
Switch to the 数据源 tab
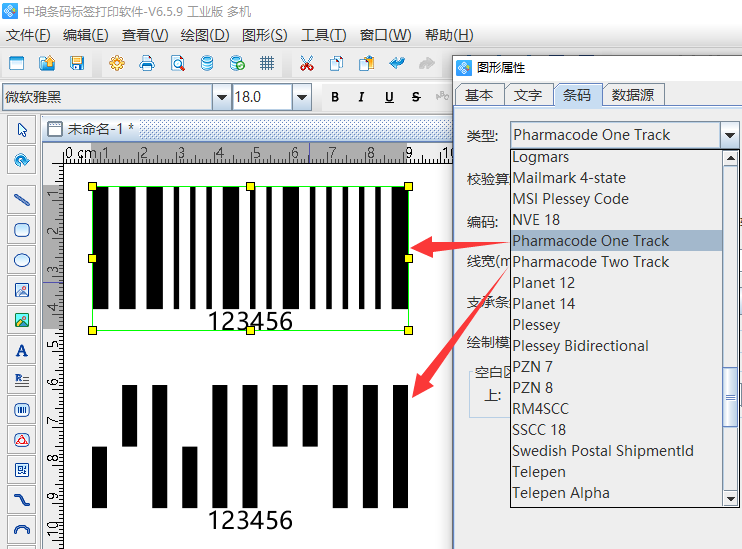[633, 95]
